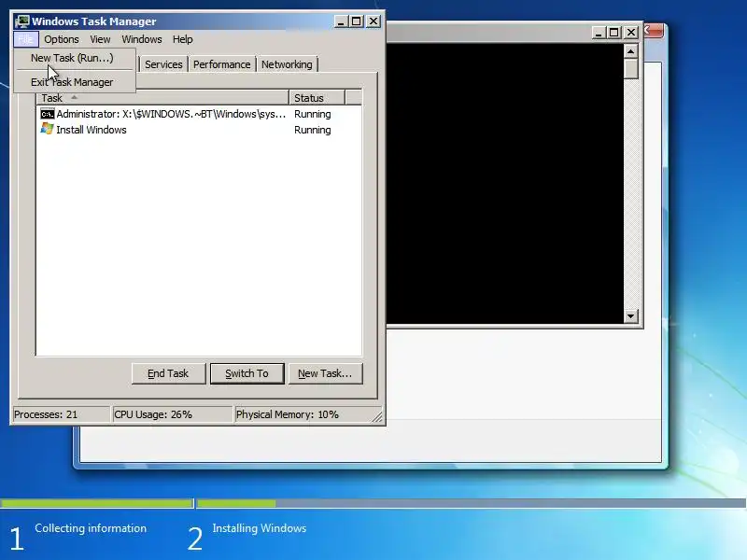
Task: Sort the list by the Task column header
Action: 162,98
